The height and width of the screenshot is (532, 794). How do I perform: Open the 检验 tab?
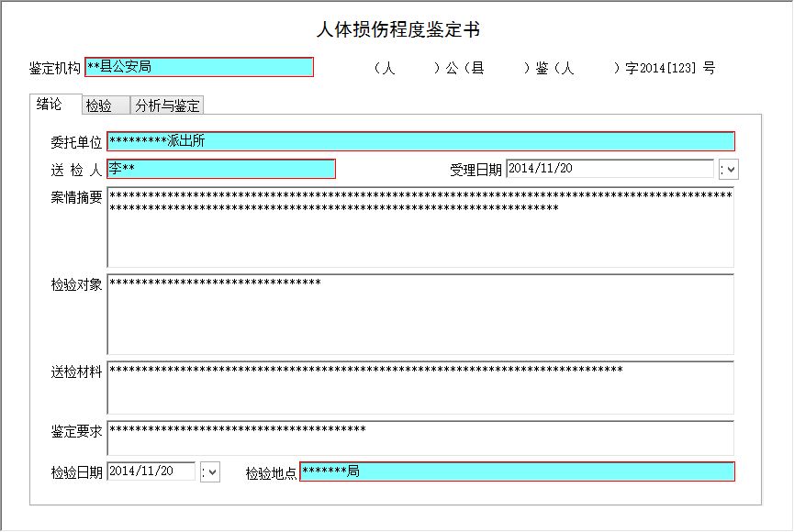(106, 105)
